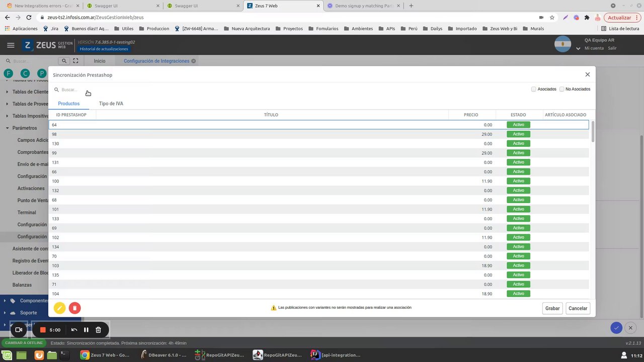Click the red trash delete button
644x362 pixels.
click(74, 308)
